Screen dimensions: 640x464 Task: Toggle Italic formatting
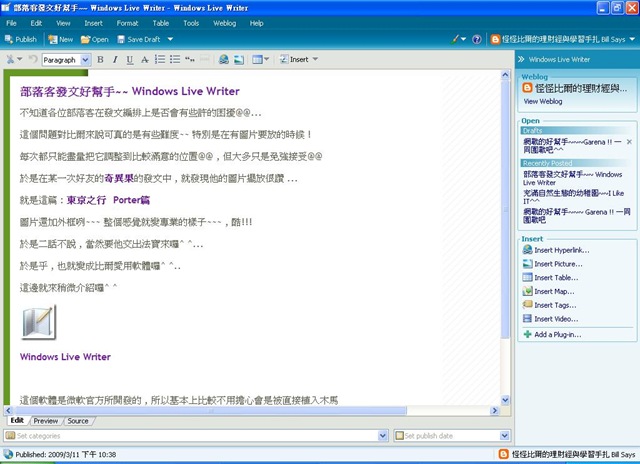[115, 60]
